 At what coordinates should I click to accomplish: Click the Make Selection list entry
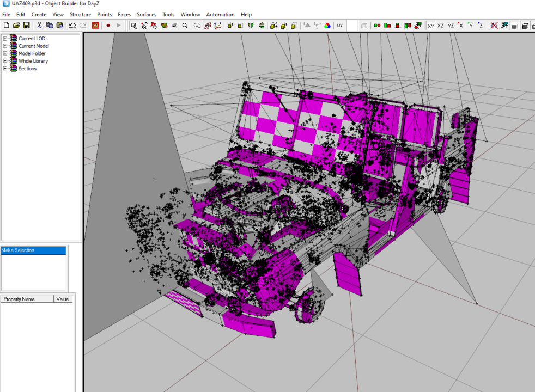[33, 250]
